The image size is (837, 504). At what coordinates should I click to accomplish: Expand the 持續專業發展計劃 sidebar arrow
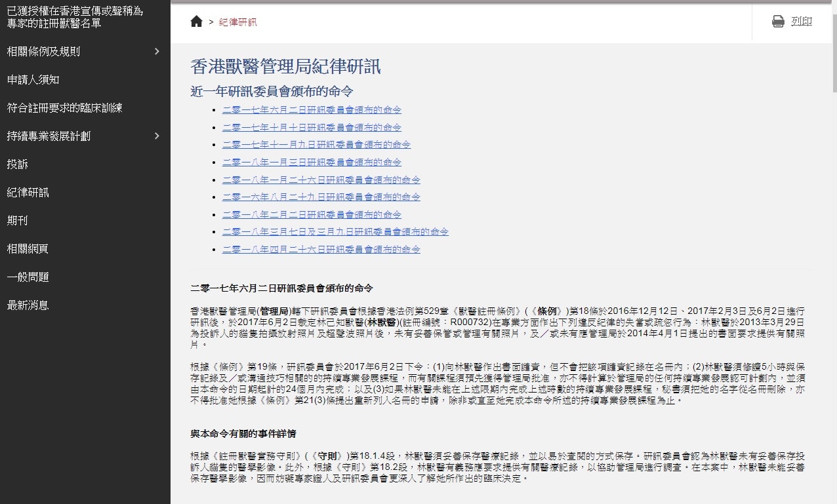(x=157, y=136)
